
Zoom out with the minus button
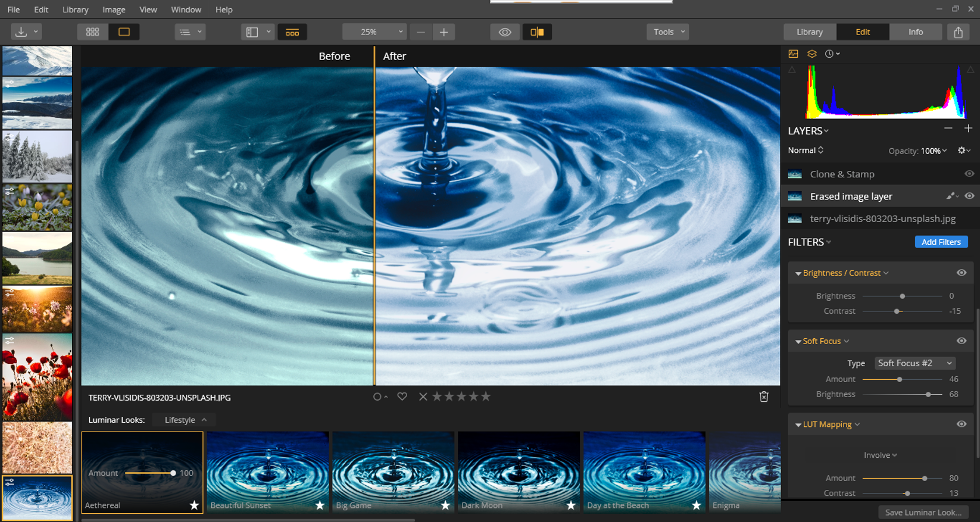click(x=421, y=32)
